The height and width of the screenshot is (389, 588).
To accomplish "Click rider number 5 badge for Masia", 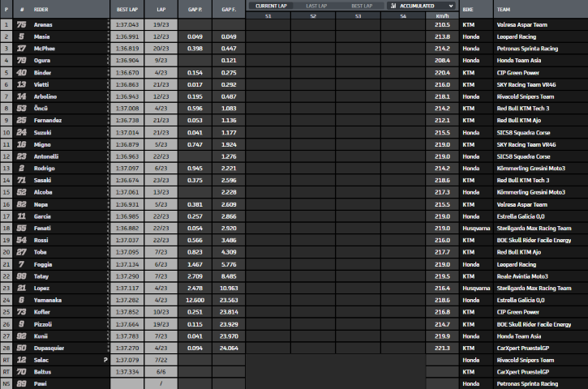I will 21,37.
